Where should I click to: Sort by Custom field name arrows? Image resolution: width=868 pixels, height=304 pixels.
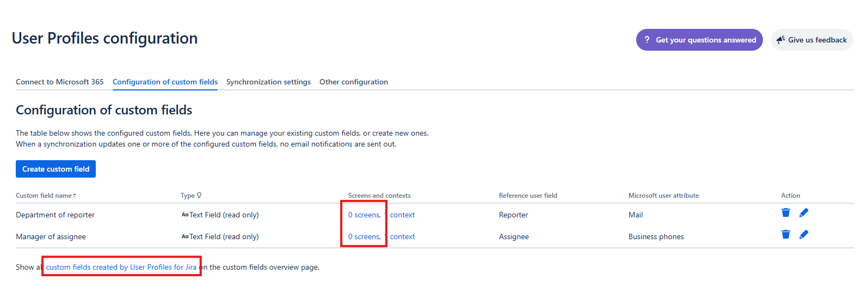tap(75, 196)
